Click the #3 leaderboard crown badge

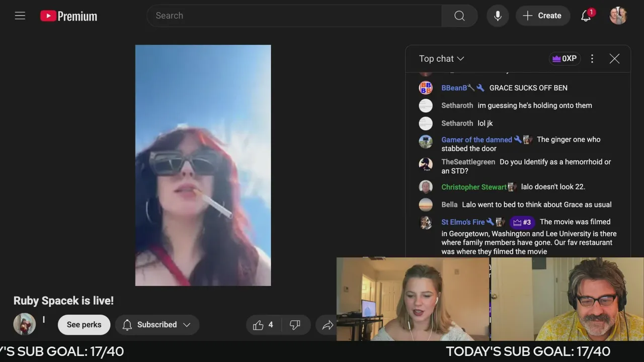tap(522, 222)
